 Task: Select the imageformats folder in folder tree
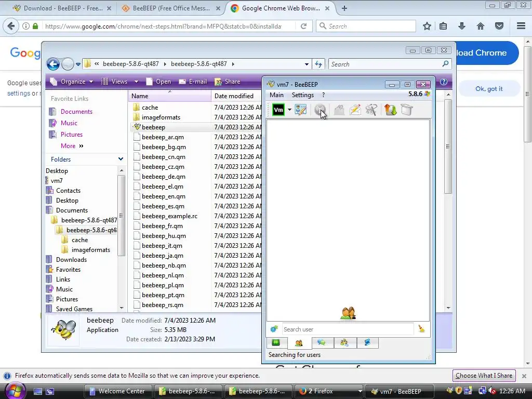click(x=90, y=250)
